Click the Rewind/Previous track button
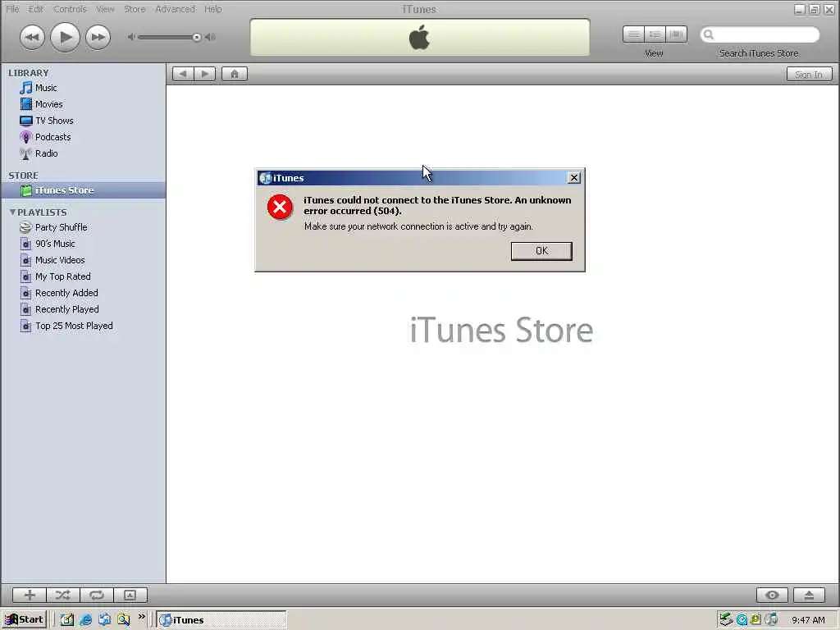The height and width of the screenshot is (630, 840). click(32, 37)
